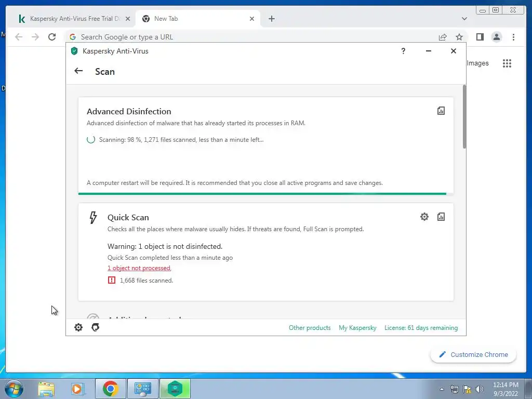532x399 pixels.
Task: Click Kaspersky icon in taskbar
Action: (x=175, y=389)
